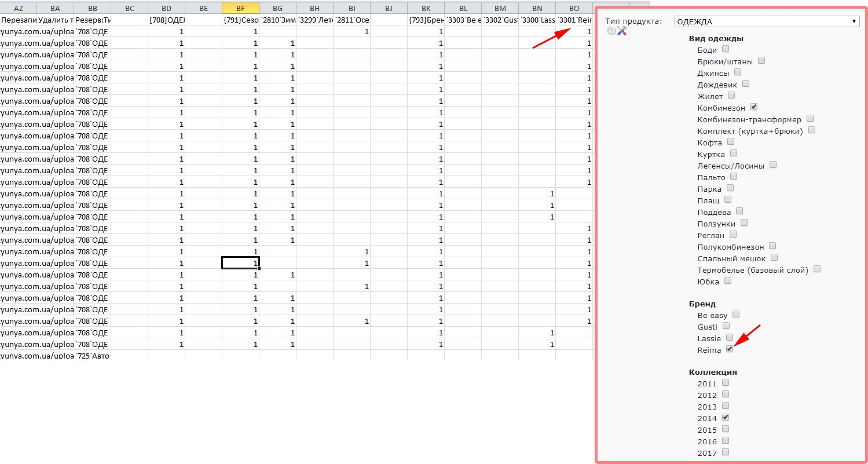This screenshot has width=868, height=464.
Task: Open the Тип продукта dropdown
Action: coord(766,21)
